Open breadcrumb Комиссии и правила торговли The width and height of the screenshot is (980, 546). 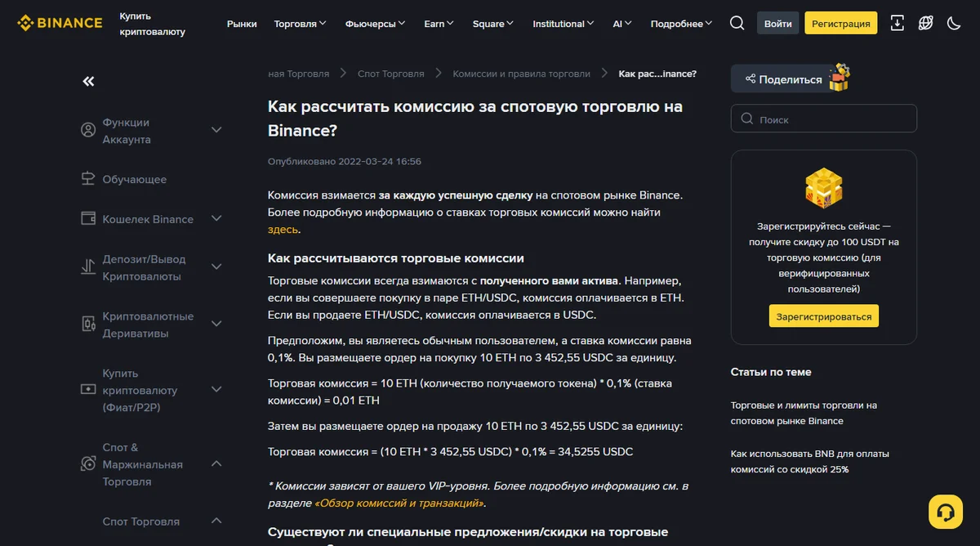coord(521,74)
